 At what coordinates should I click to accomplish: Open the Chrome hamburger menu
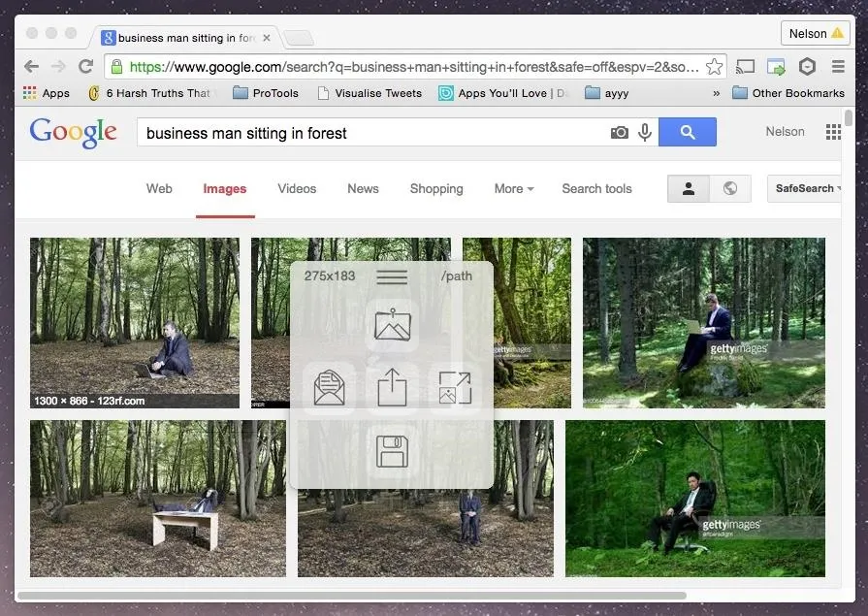click(x=838, y=67)
